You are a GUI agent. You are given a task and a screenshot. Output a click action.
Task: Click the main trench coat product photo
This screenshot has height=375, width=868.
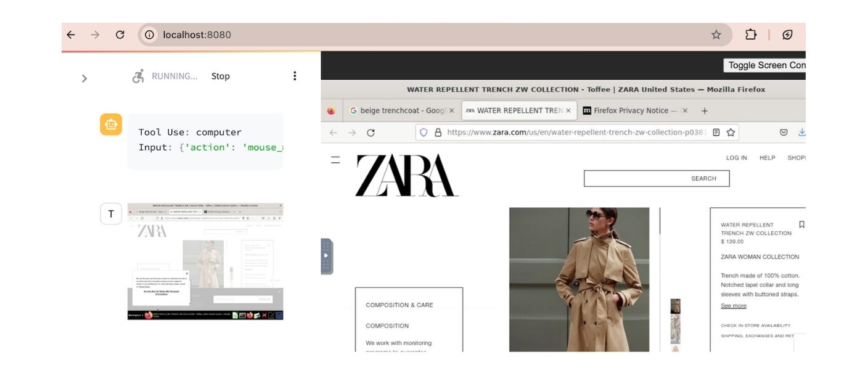click(x=579, y=279)
